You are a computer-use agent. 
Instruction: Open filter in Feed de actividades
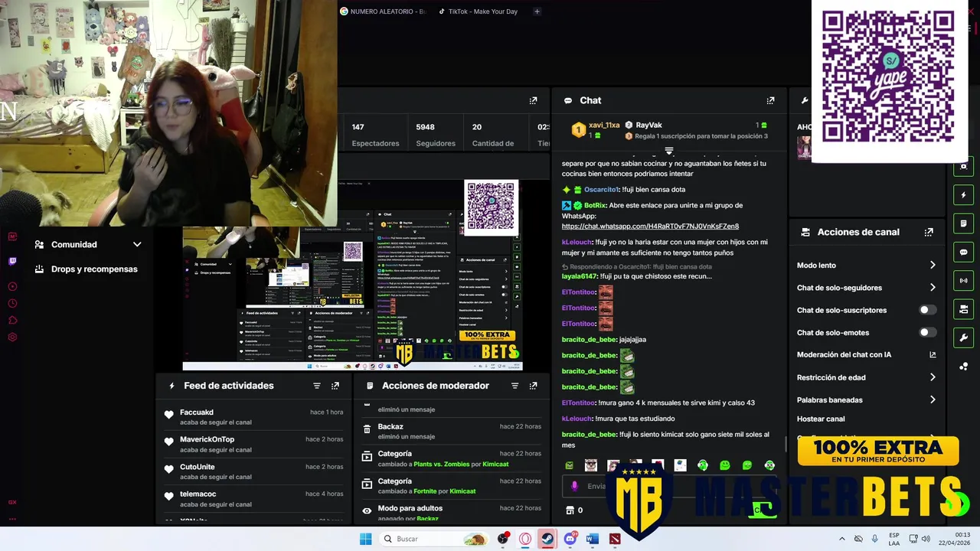coord(316,386)
